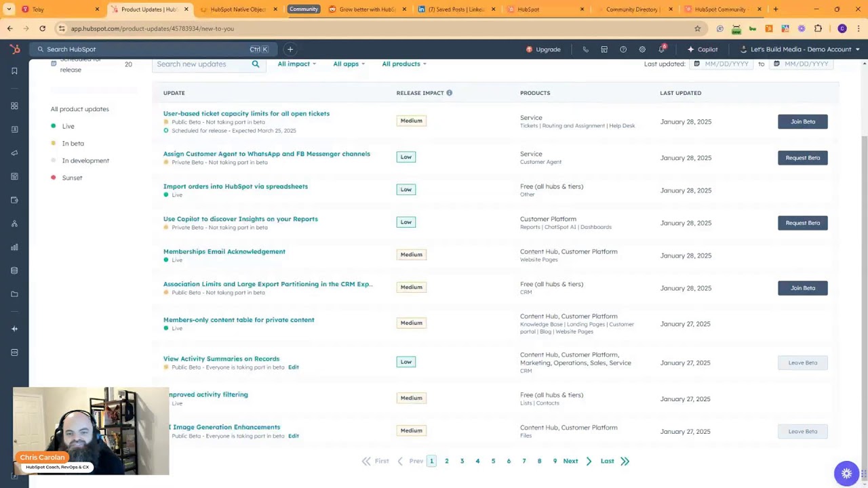868x488 pixels.
Task: Open a new browser tab
Action: [x=776, y=9]
